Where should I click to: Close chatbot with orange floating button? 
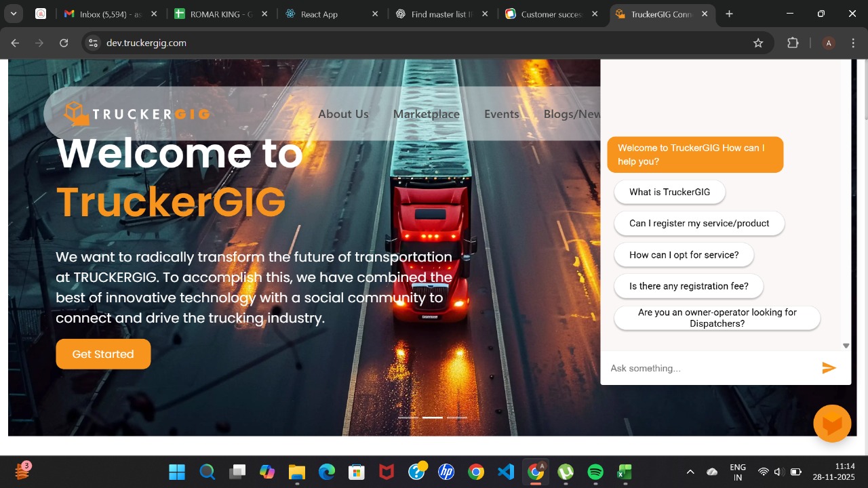click(832, 424)
